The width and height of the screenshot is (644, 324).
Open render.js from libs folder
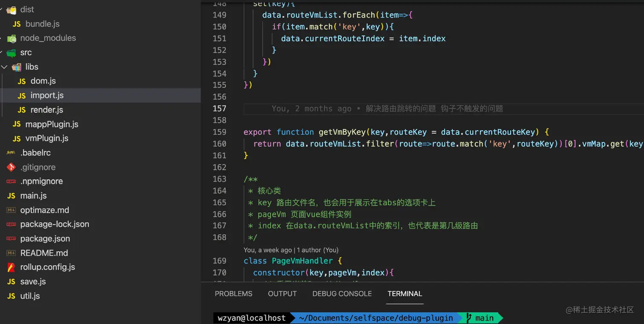[47, 110]
